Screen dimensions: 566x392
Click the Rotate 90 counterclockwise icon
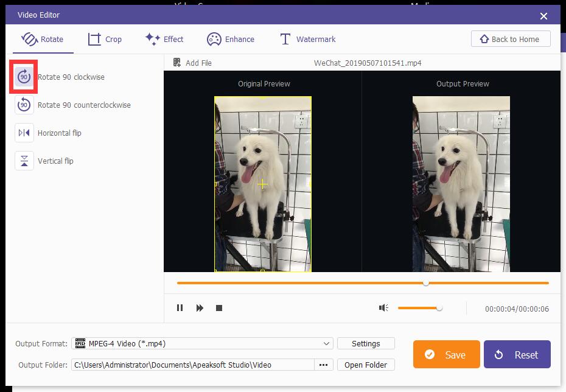click(x=24, y=105)
